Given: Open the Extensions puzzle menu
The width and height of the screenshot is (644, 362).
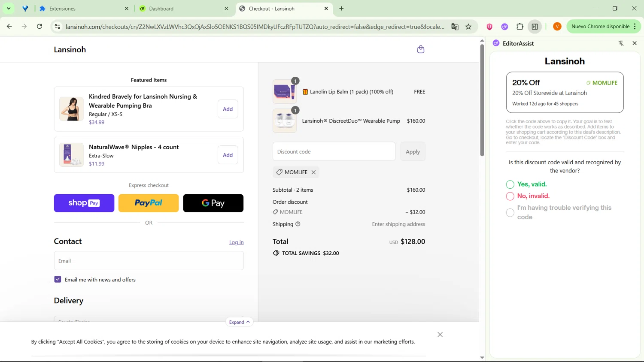Looking at the screenshot, I should click(519, 27).
